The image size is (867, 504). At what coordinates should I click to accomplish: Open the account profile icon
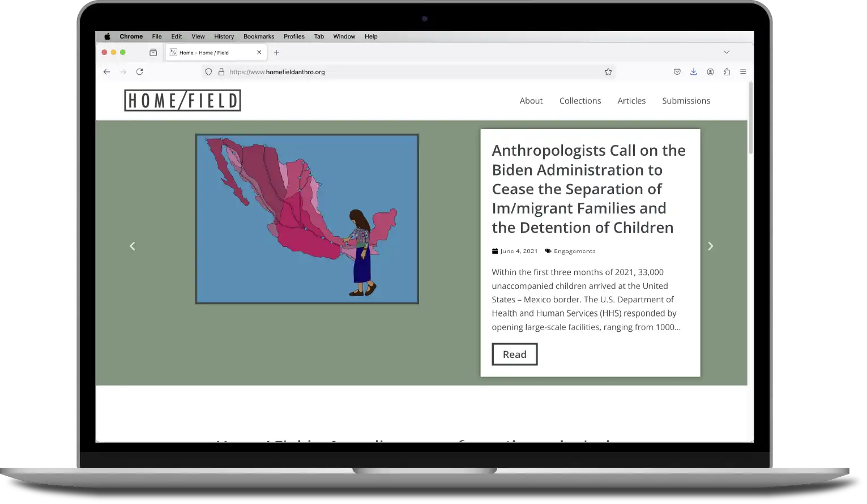pos(710,72)
